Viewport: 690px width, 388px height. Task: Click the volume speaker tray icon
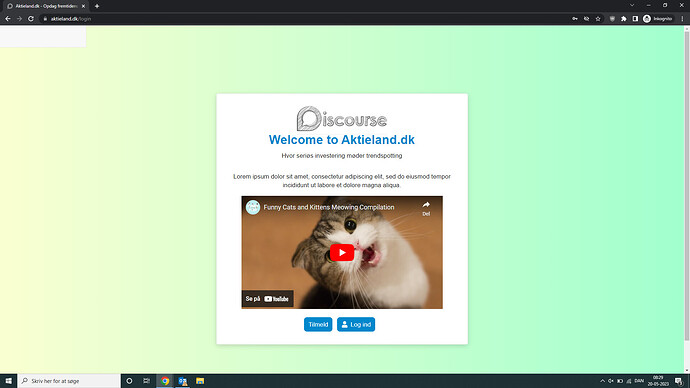[611, 381]
